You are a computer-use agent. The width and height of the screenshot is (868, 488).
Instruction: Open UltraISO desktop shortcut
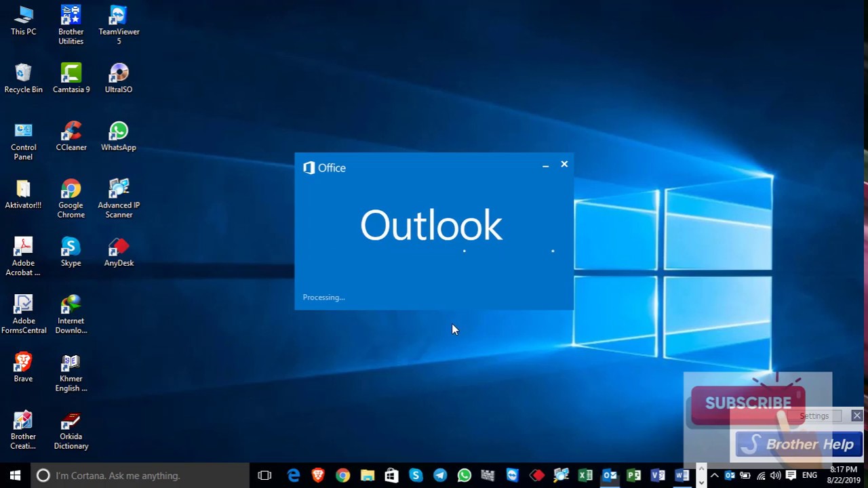pos(119,79)
